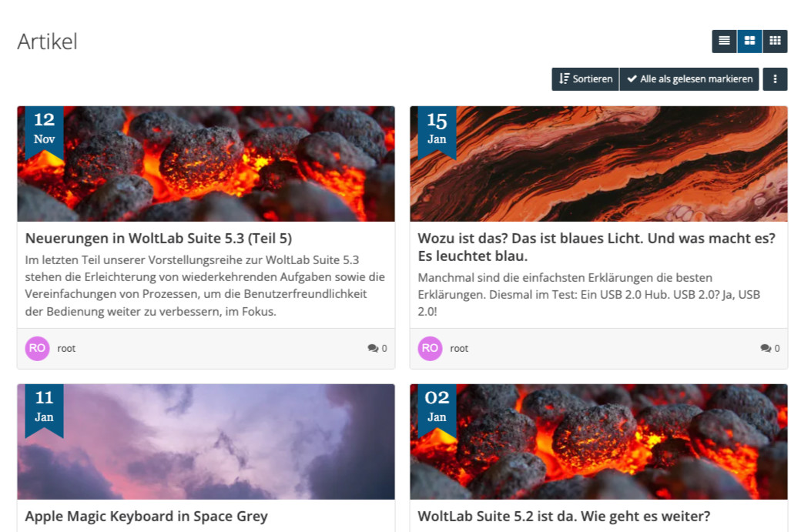Viewport: 801px width, 532px height.
Task: Open article Neuerungen in WoltLab Suite 5.3
Action: [159, 239]
